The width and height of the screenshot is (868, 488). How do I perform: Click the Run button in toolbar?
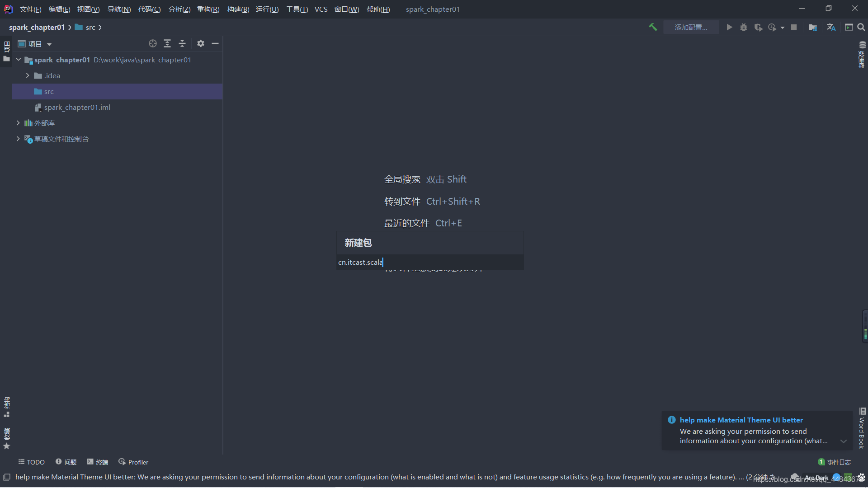[730, 27]
